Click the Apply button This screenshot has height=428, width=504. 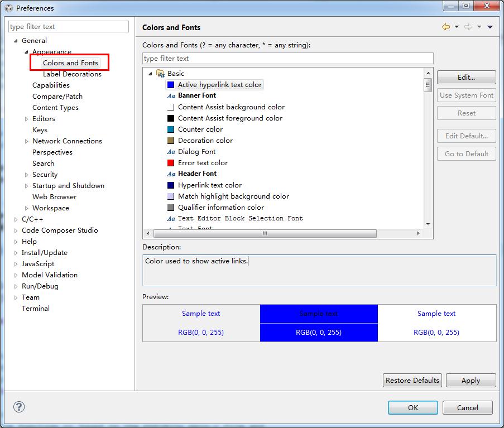pyautogui.click(x=471, y=380)
